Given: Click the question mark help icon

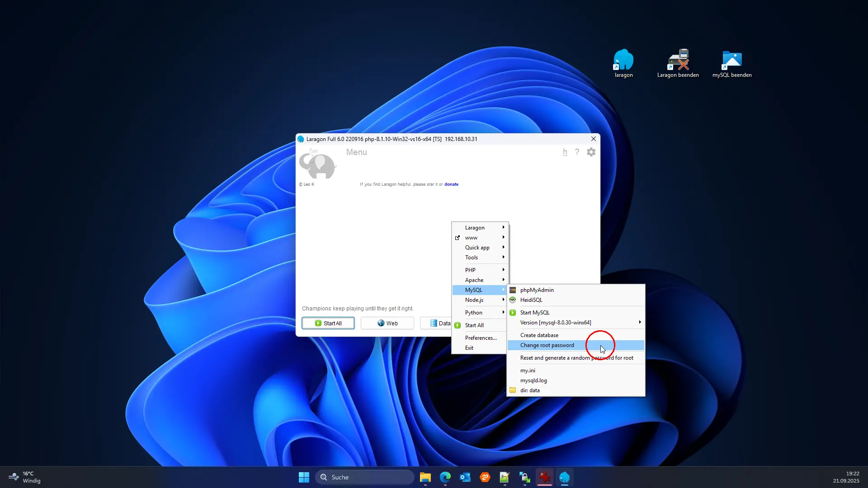Looking at the screenshot, I should click(x=577, y=152).
